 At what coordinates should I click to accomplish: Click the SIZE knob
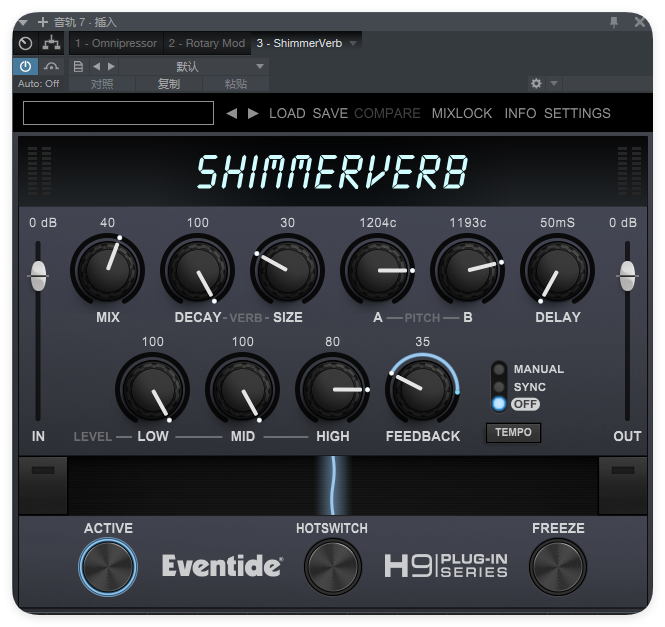(288, 270)
